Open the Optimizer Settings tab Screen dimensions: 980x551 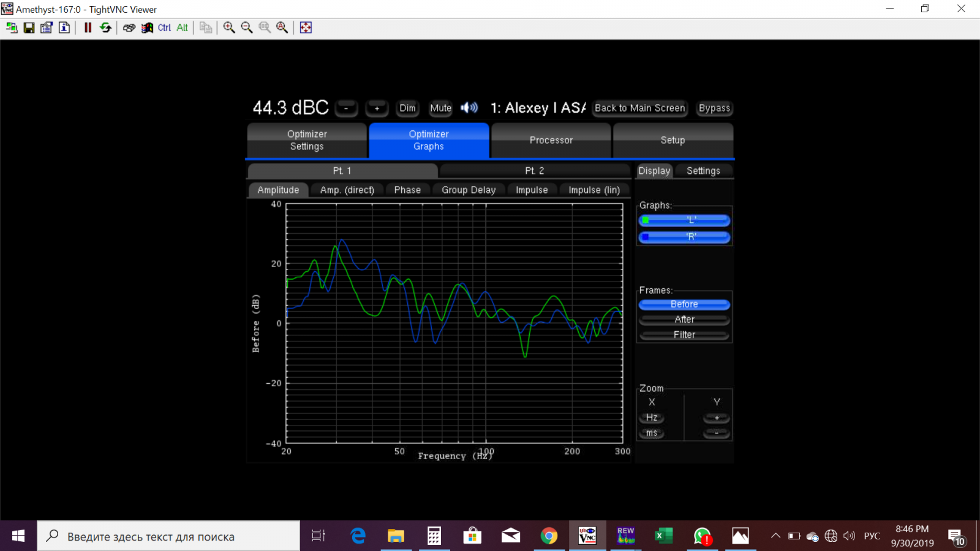pyautogui.click(x=307, y=140)
